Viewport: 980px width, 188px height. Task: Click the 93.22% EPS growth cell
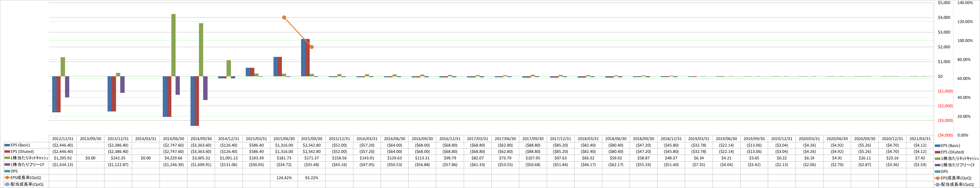pos(312,178)
